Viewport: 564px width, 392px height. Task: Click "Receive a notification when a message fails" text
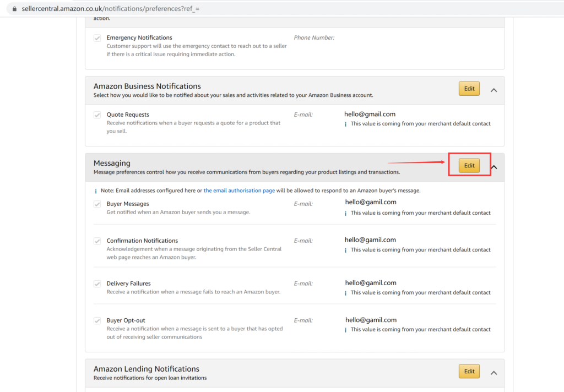tap(193, 292)
